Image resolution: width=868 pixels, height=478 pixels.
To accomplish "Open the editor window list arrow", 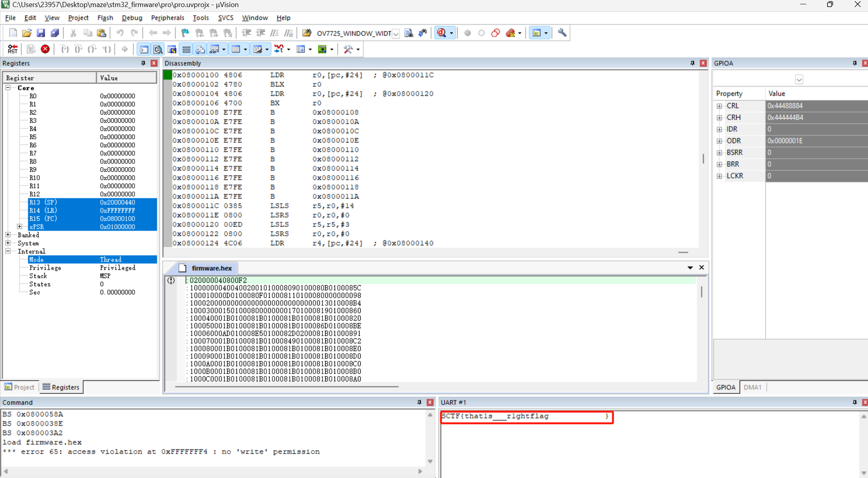I will click(x=690, y=267).
